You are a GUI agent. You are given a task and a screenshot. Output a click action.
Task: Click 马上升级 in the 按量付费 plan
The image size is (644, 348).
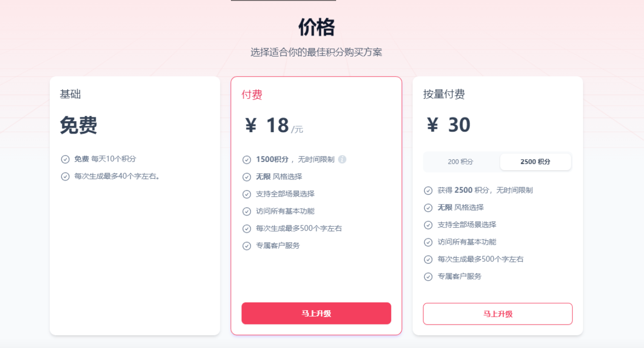click(497, 314)
